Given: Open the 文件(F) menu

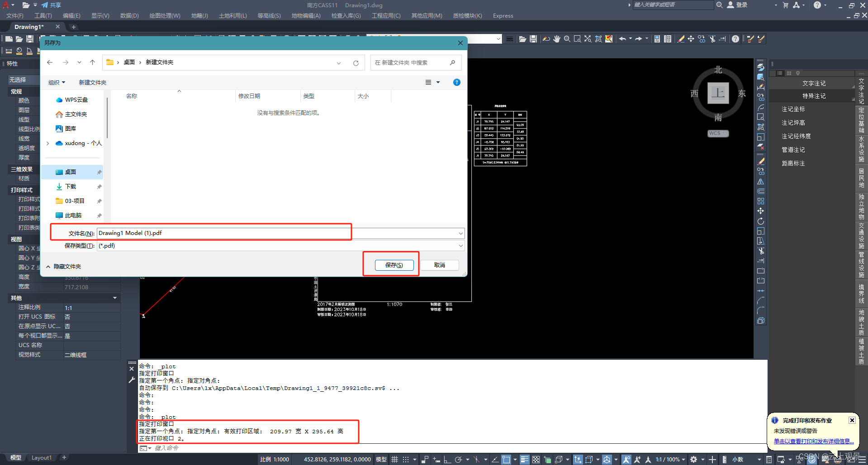Looking at the screenshot, I should coord(15,15).
